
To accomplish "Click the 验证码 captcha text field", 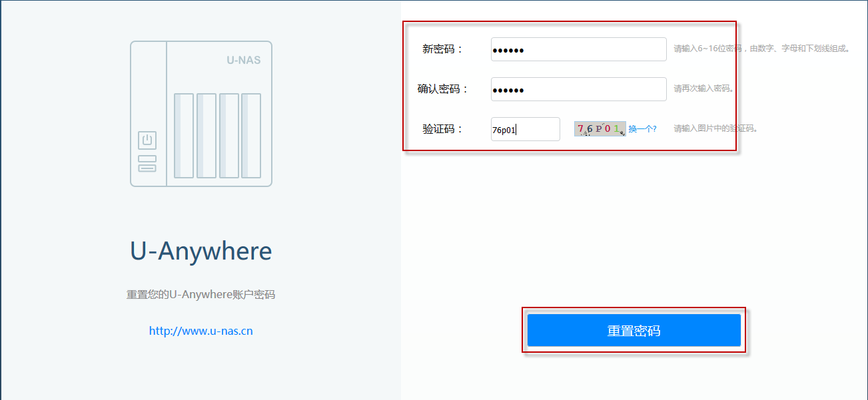I will [525, 129].
